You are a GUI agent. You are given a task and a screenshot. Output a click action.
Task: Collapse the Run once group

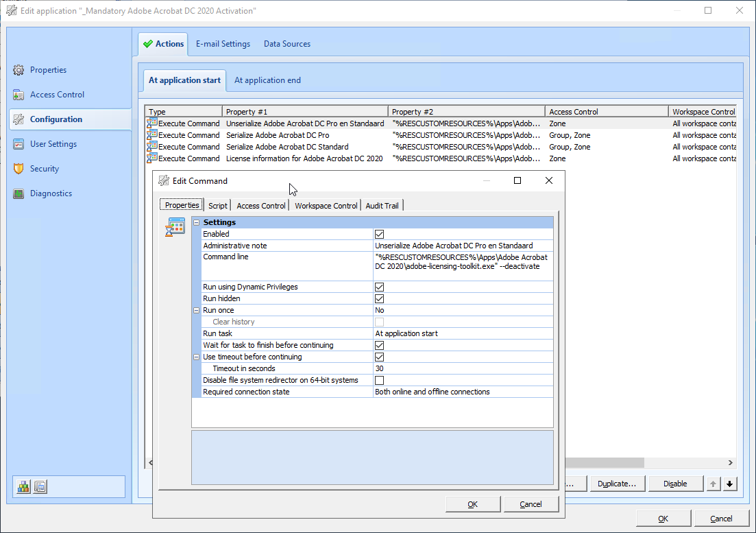[x=197, y=310]
